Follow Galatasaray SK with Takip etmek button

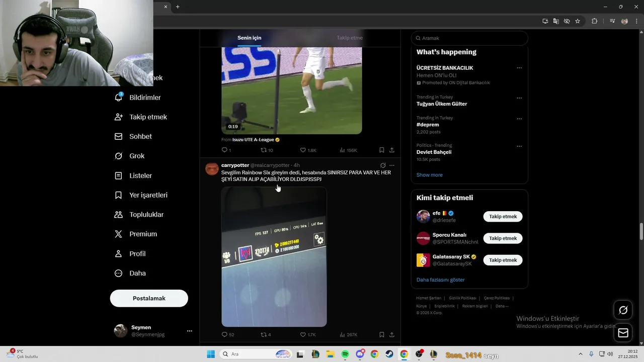tap(503, 260)
